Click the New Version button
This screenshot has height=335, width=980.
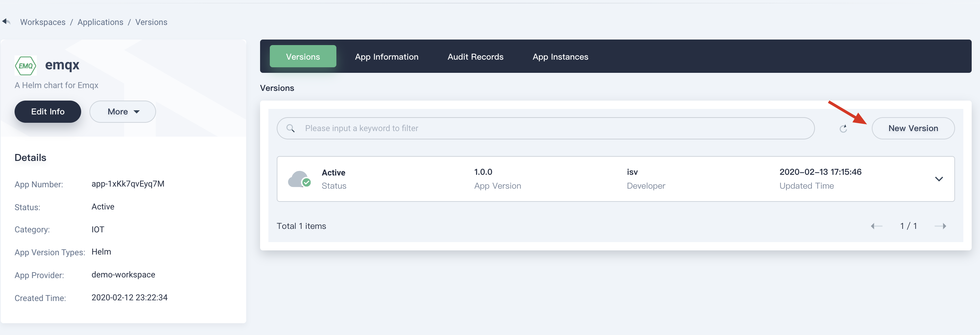click(x=913, y=128)
